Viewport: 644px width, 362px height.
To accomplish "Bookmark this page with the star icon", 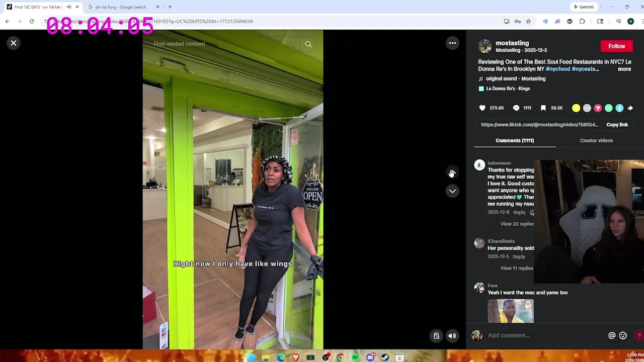I will [528, 22].
